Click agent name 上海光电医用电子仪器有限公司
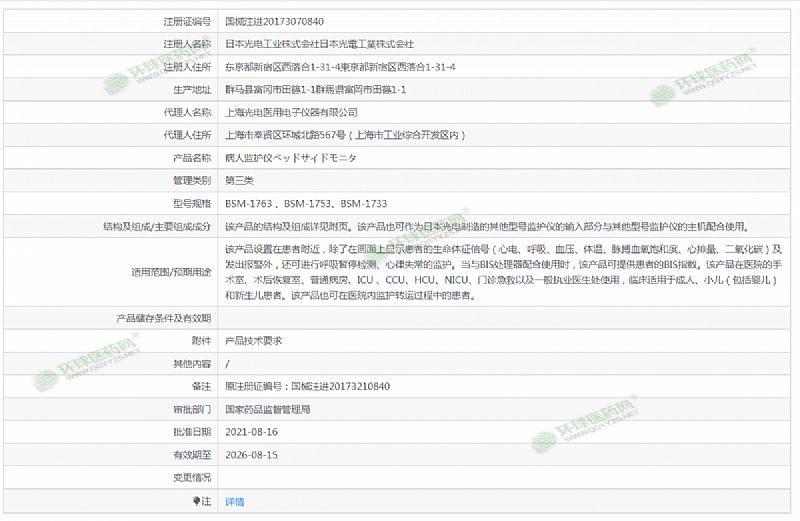Image resolution: width=800 pixels, height=521 pixels. click(291, 112)
